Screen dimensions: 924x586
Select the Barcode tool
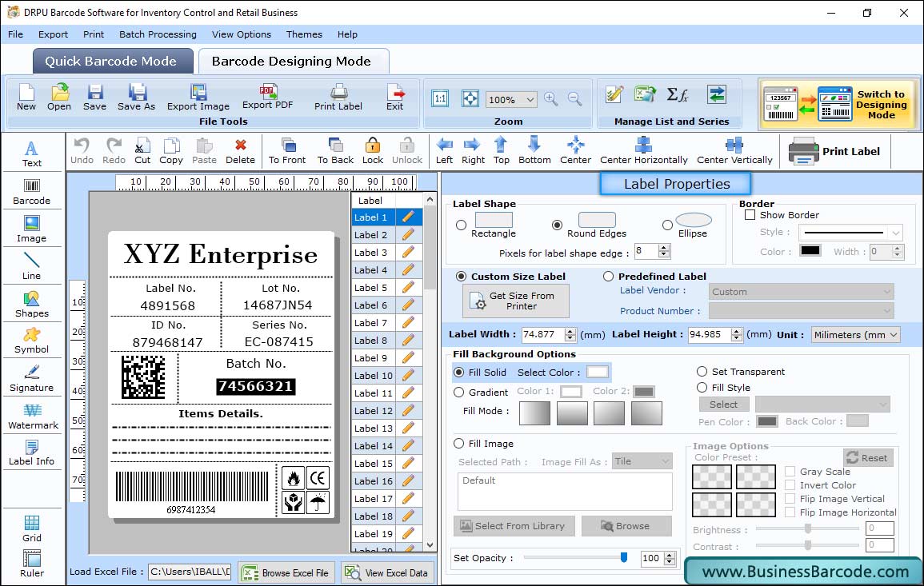point(32,192)
